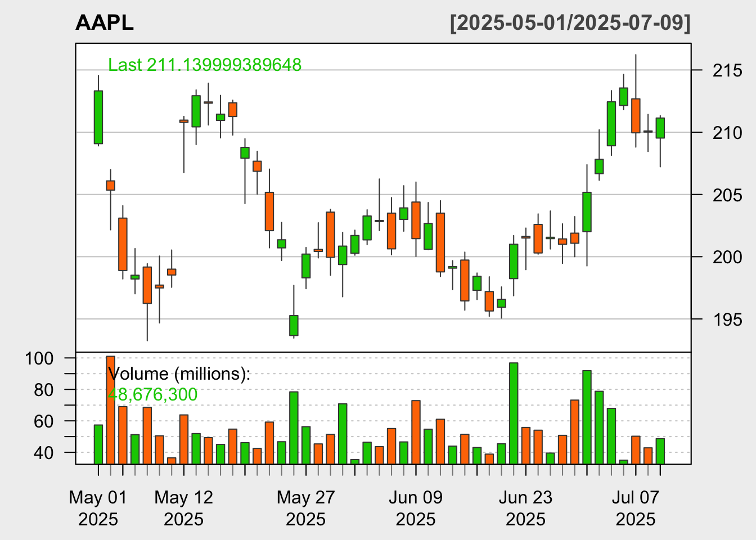Click the 48,676,300 volume value
This screenshot has width=756, height=540.
coord(152,394)
